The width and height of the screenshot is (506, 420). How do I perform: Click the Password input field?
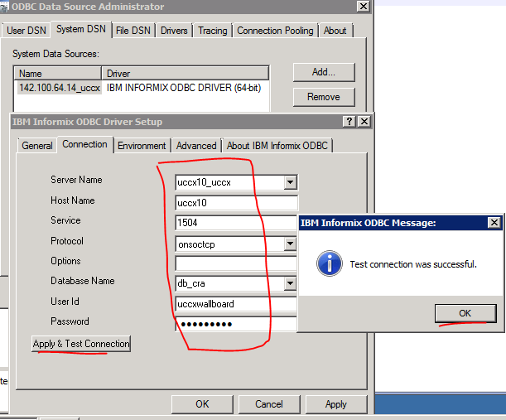point(236,324)
